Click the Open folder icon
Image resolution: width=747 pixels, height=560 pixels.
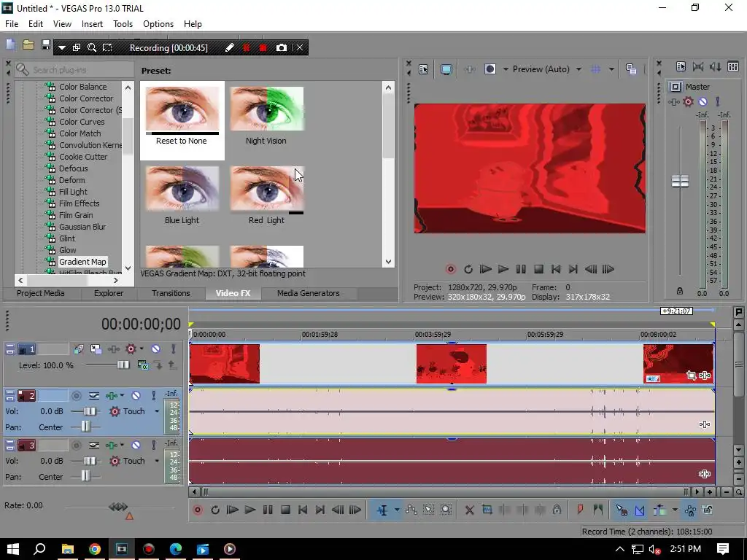coord(28,45)
